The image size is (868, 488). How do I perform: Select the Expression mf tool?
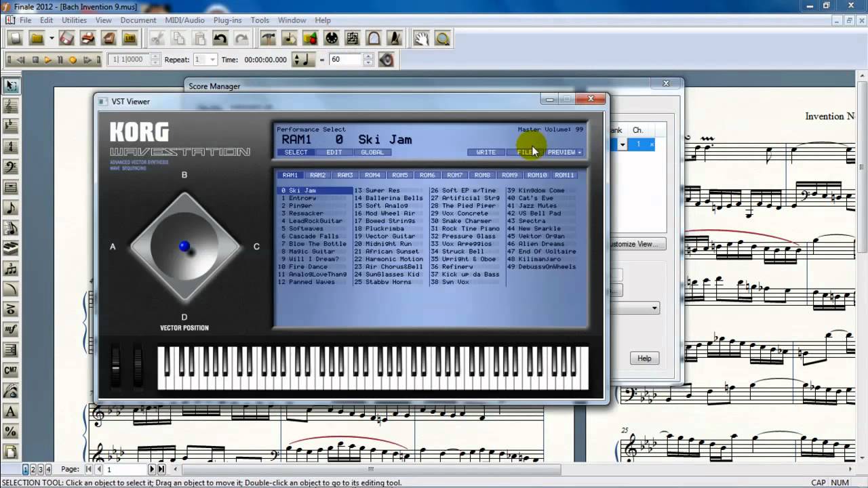[x=11, y=330]
